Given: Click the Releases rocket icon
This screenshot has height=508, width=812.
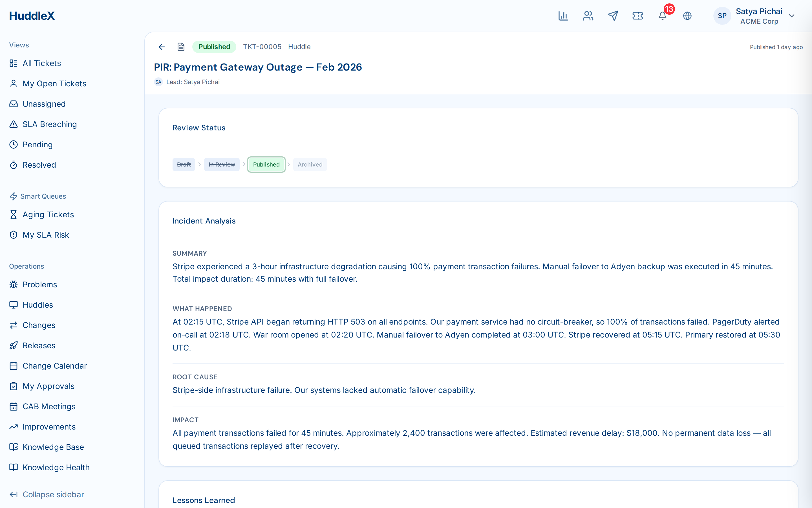Looking at the screenshot, I should click(14, 345).
